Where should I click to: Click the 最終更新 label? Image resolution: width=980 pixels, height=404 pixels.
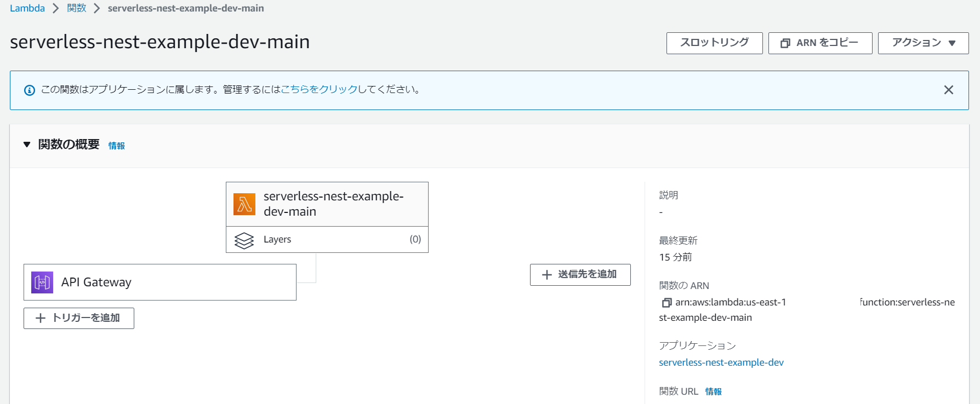coord(678,240)
